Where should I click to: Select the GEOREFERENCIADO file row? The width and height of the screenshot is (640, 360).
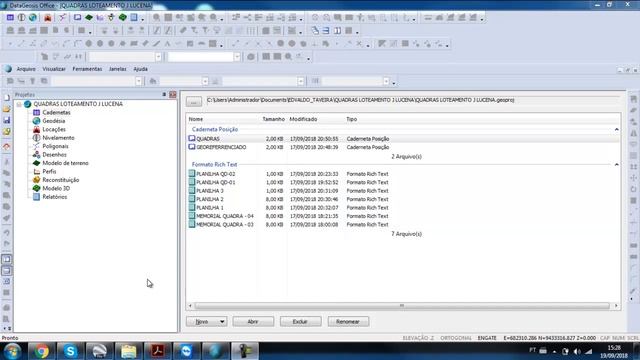[x=403, y=147]
